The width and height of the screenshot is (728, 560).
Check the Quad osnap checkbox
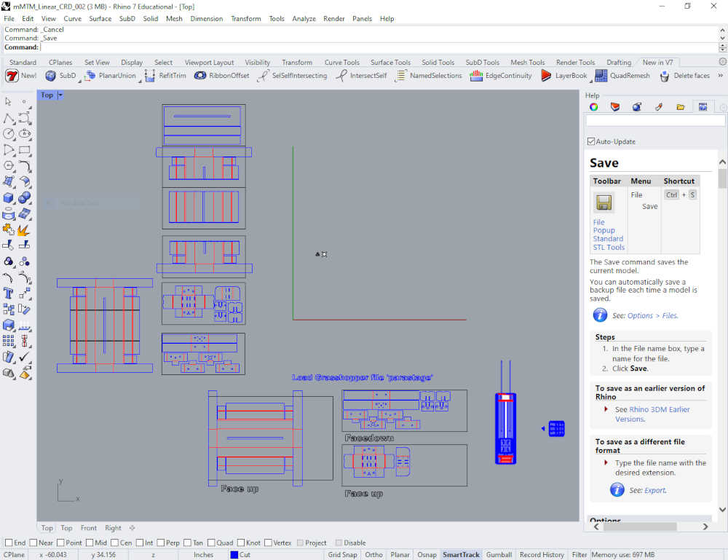tap(211, 543)
